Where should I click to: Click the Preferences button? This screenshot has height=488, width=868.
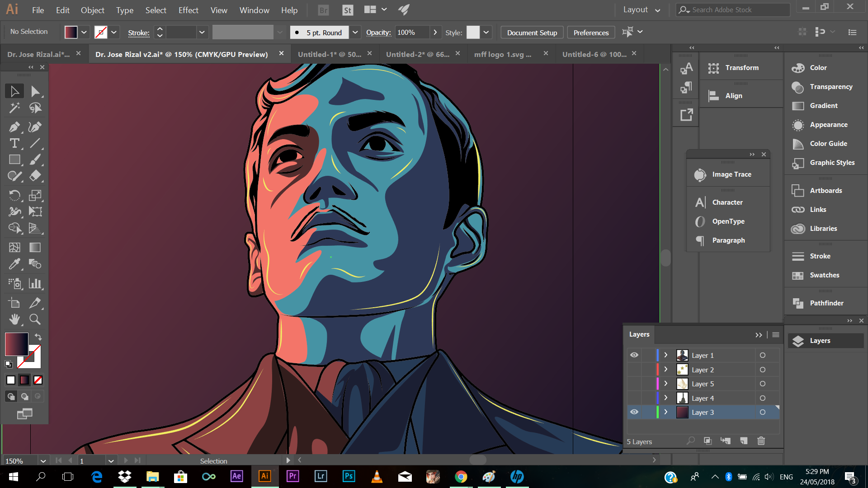[x=591, y=33]
